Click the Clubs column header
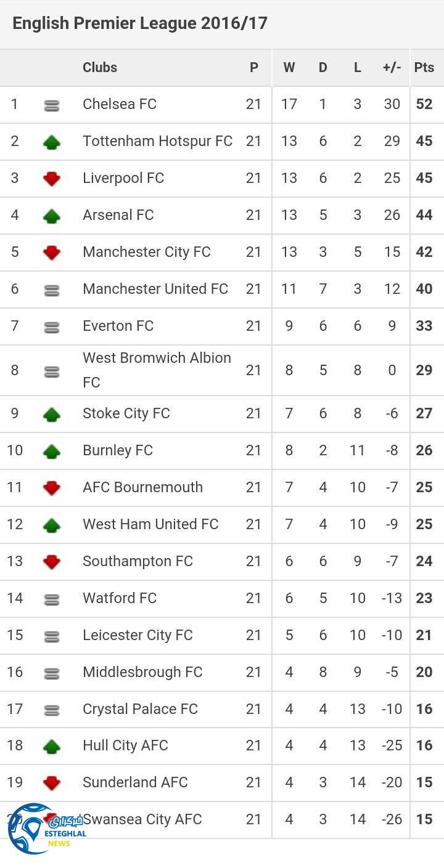The width and height of the screenshot is (444, 868). pyautogui.click(x=100, y=68)
